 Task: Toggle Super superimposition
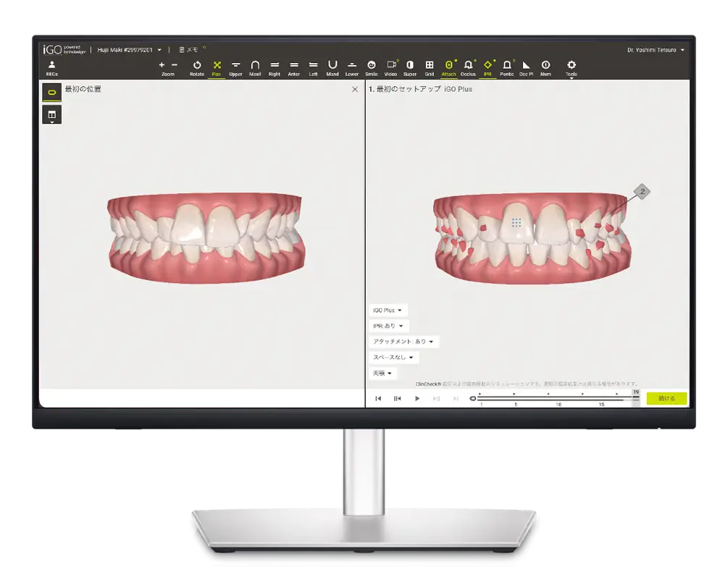pos(410,68)
